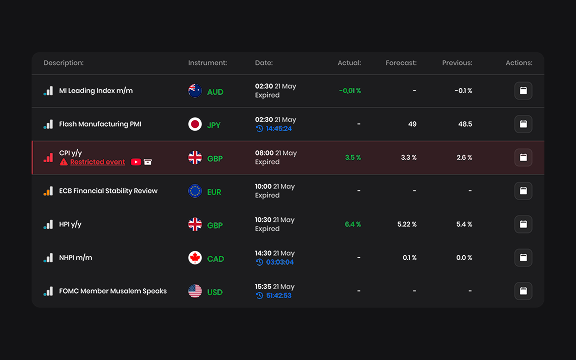The image size is (576, 360).
Task: Click calendar action button for HPI y/y
Action: [x=523, y=224]
